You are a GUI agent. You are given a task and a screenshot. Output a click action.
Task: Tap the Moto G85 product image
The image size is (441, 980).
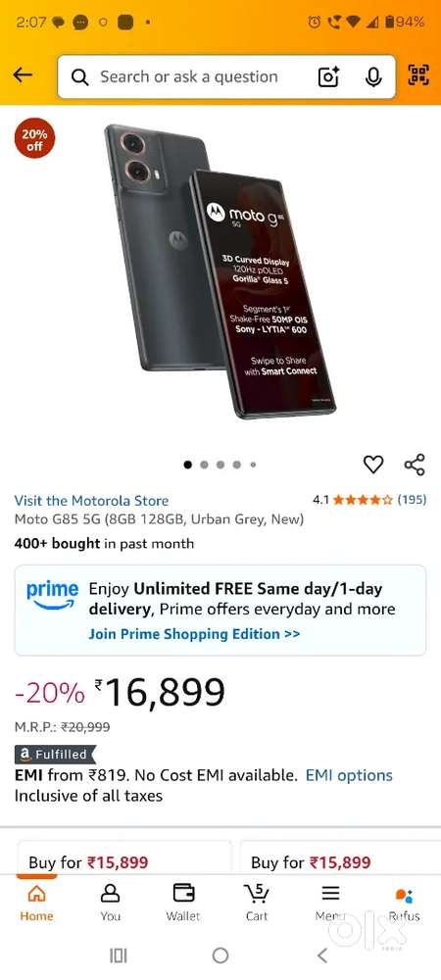click(x=220, y=270)
